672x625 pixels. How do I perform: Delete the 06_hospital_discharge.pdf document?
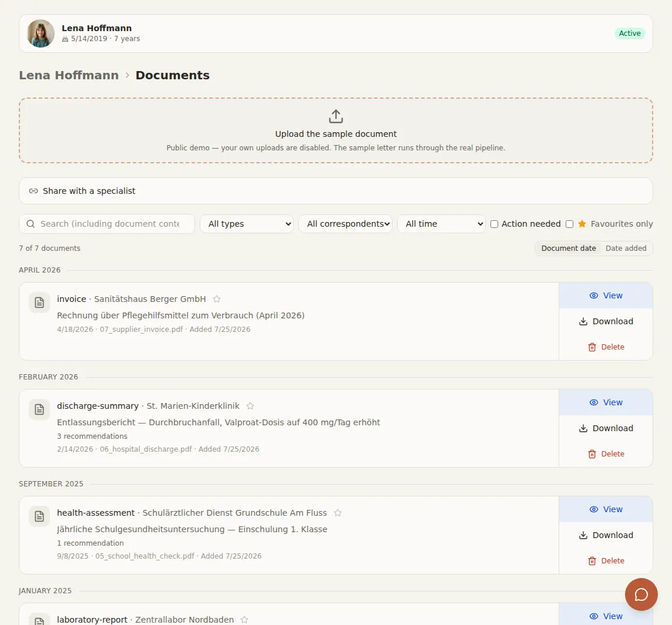tap(606, 454)
